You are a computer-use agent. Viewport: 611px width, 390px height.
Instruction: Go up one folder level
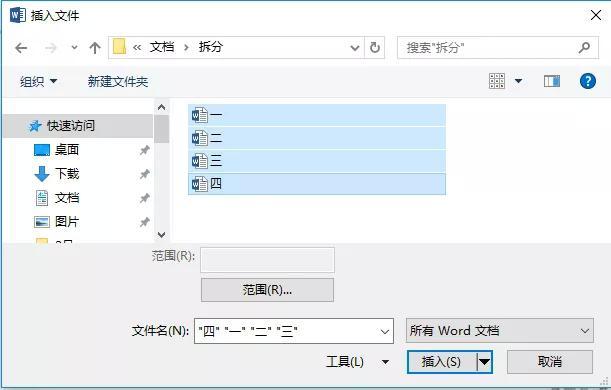(x=95, y=48)
